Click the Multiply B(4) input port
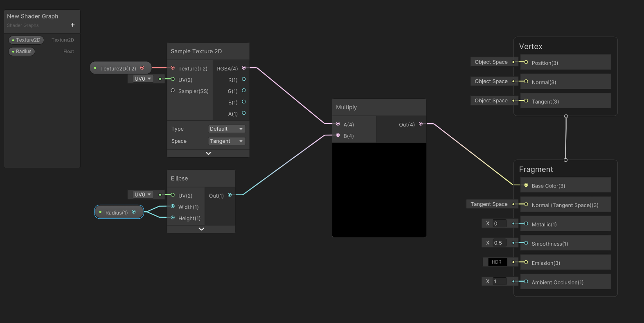 pyautogui.click(x=338, y=135)
